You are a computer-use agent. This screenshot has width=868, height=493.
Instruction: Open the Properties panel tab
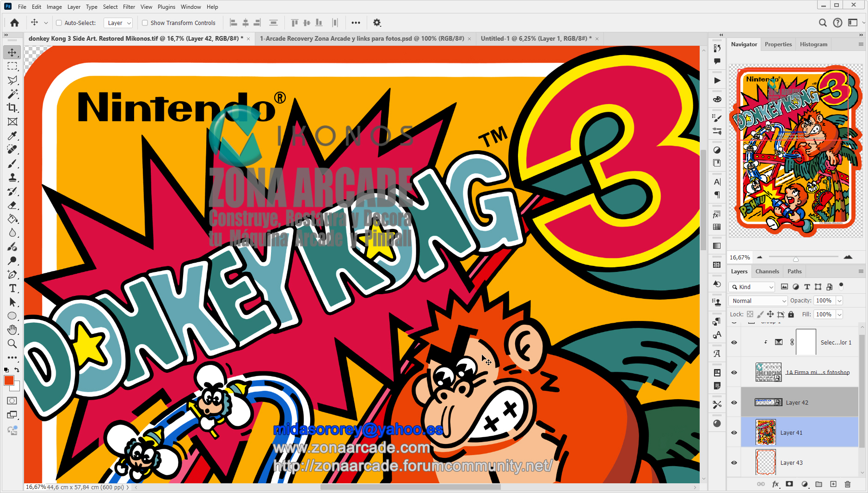778,44
